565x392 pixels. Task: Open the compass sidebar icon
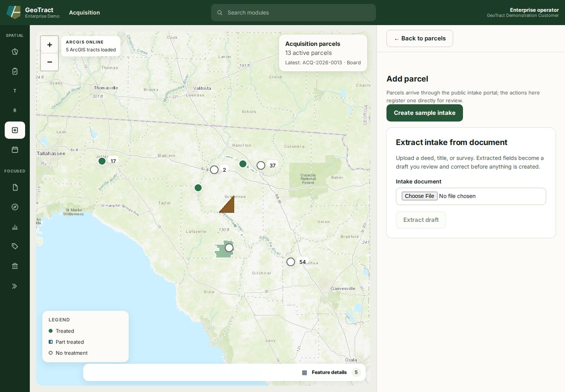(15, 207)
